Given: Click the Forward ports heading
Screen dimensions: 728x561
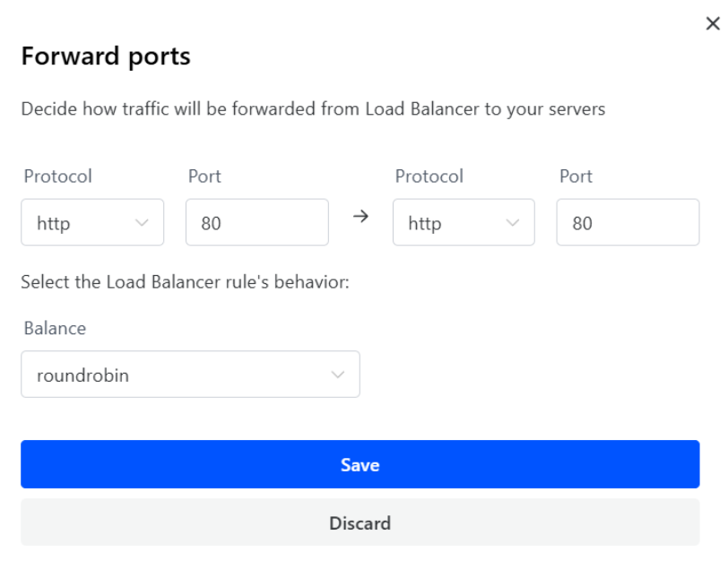Looking at the screenshot, I should [106, 56].
